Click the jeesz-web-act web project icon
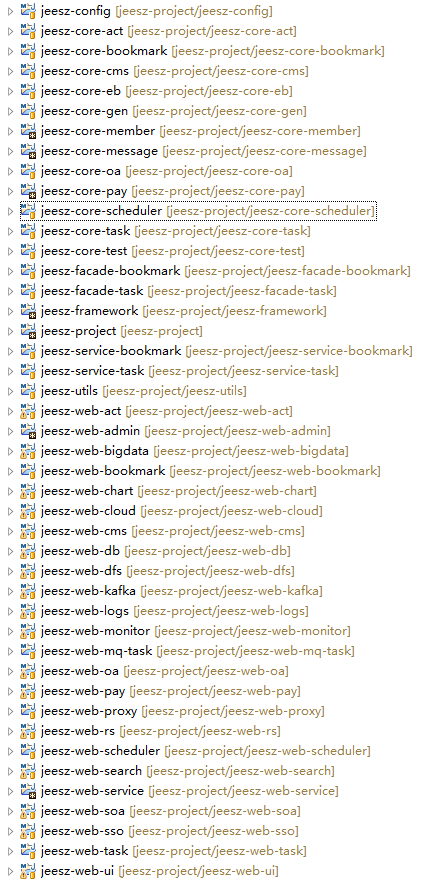The height and width of the screenshot is (883, 446). (x=28, y=411)
